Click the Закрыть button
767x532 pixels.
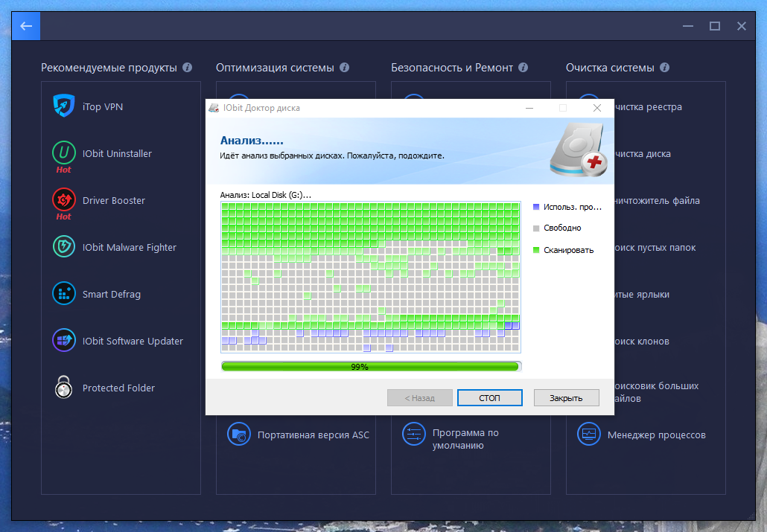[x=566, y=398]
